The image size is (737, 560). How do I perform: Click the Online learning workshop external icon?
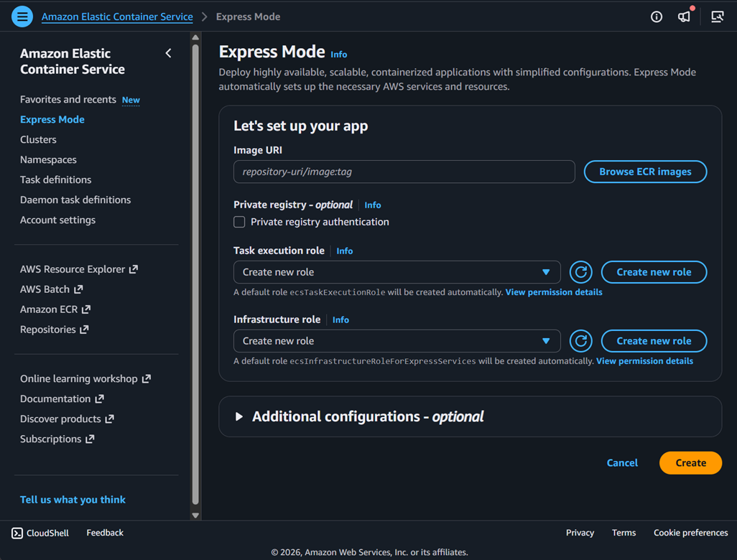click(x=147, y=378)
